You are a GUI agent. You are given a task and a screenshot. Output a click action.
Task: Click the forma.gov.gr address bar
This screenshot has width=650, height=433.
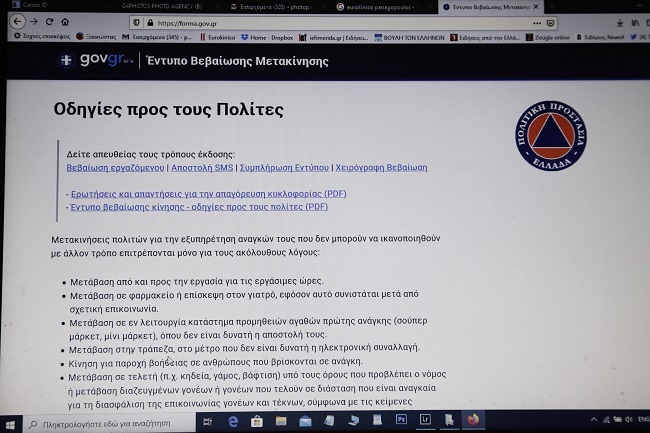point(300,22)
